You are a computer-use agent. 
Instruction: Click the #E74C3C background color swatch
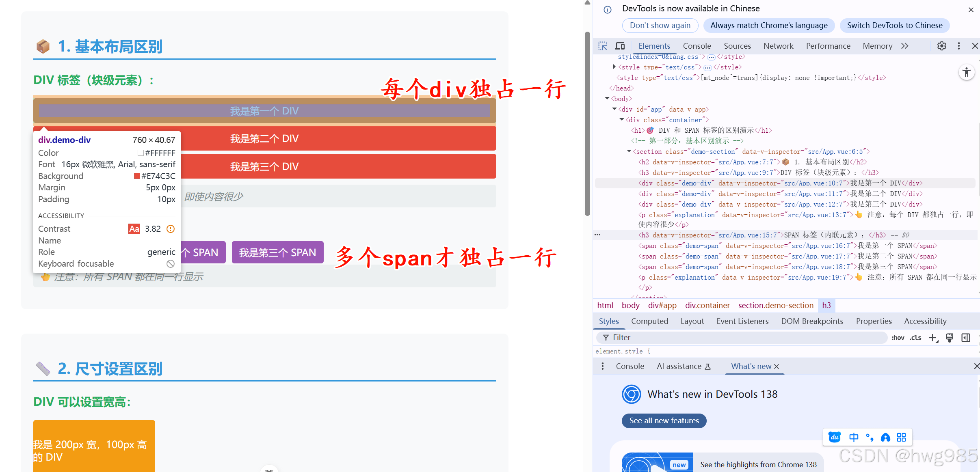(137, 176)
